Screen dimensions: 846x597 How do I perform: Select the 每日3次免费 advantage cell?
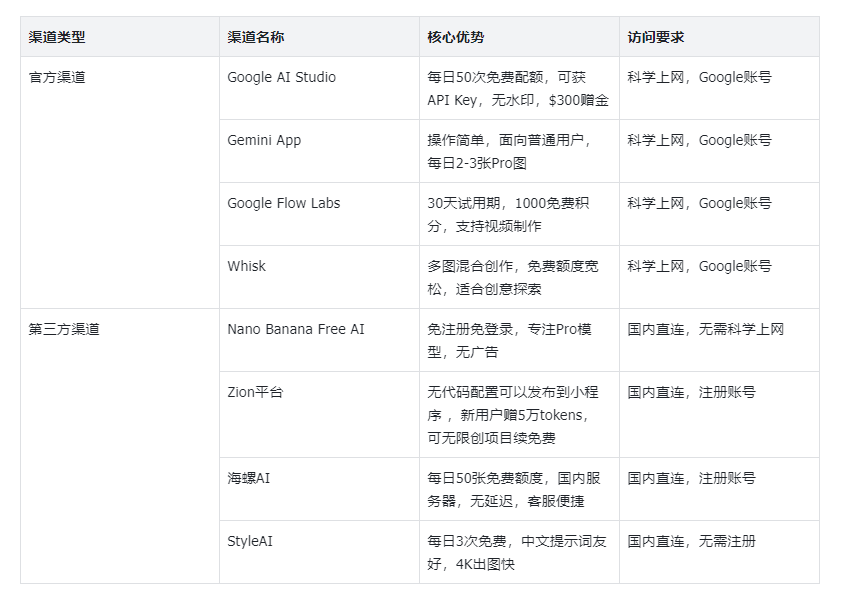(x=520, y=552)
